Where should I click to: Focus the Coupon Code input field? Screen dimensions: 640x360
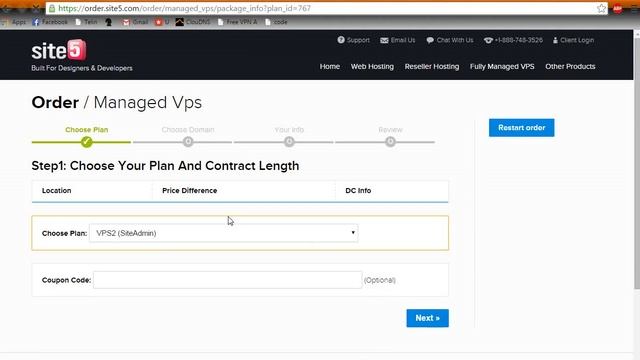point(227,280)
